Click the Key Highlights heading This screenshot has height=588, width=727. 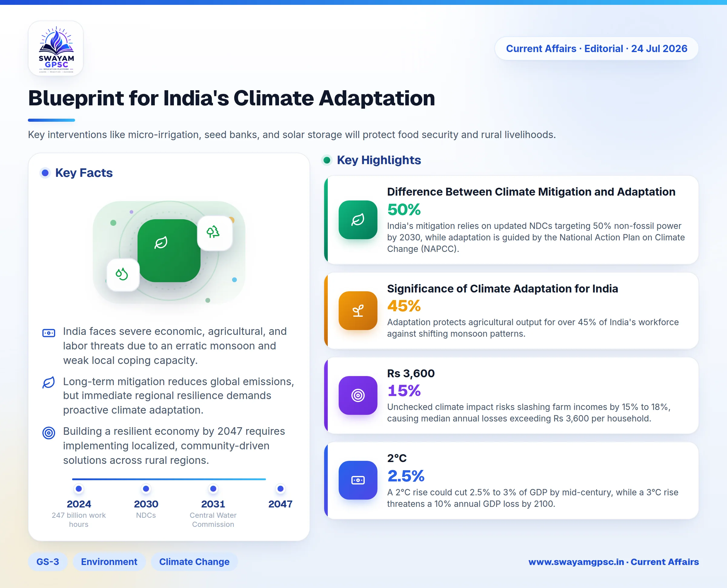pyautogui.click(x=379, y=160)
